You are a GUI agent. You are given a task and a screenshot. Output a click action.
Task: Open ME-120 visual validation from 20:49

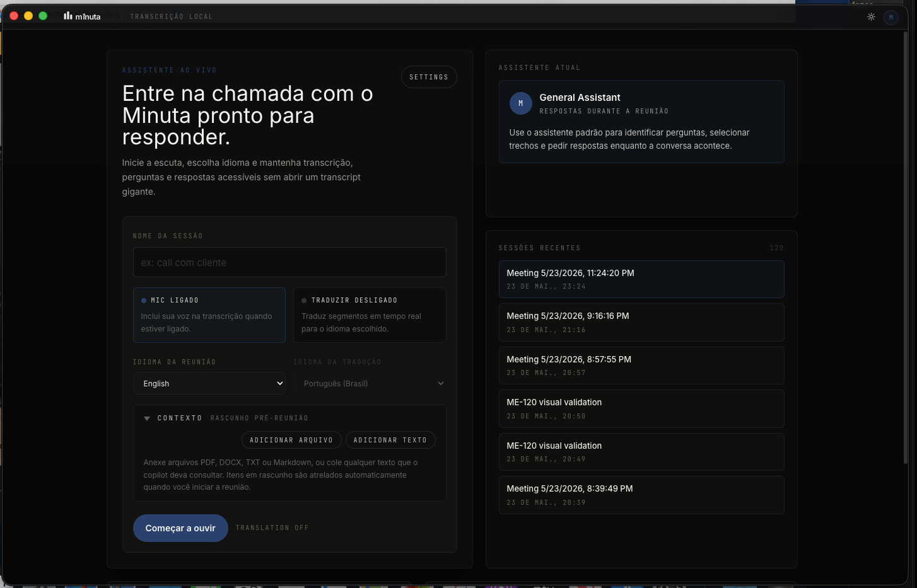(641, 452)
